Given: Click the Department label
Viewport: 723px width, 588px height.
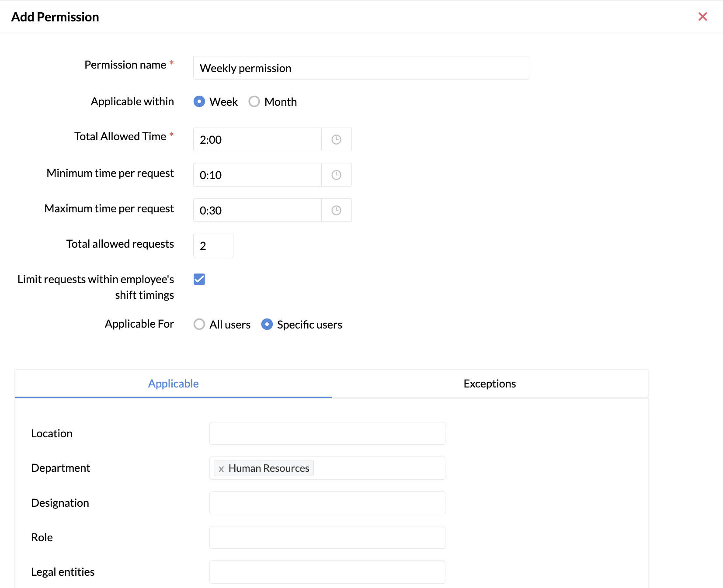Looking at the screenshot, I should pos(61,468).
